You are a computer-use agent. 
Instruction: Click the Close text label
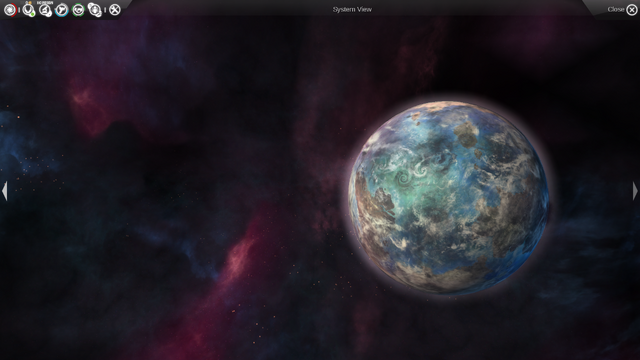coord(616,9)
